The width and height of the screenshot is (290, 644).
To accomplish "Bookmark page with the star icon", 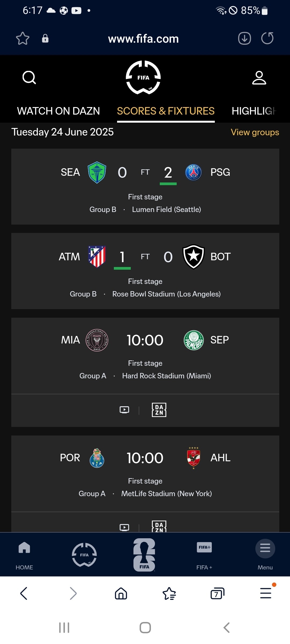I will click(23, 38).
